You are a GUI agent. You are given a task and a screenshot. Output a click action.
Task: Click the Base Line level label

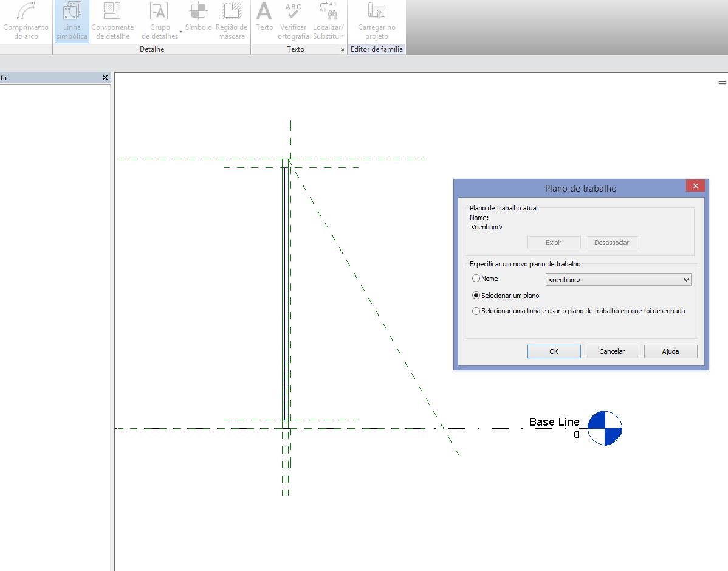coord(554,422)
